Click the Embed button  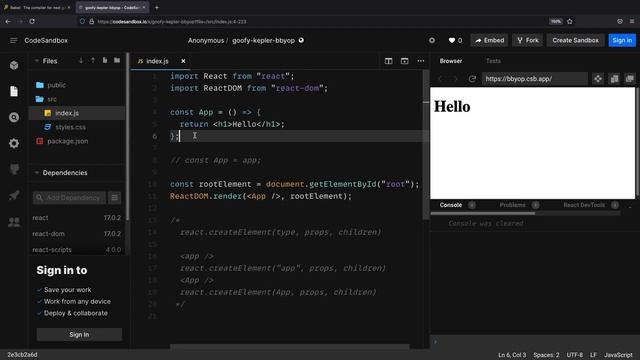coord(489,40)
